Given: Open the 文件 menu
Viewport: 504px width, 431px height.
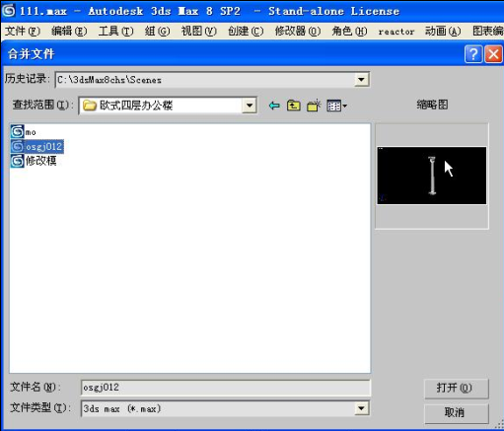Looking at the screenshot, I should coord(22,32).
